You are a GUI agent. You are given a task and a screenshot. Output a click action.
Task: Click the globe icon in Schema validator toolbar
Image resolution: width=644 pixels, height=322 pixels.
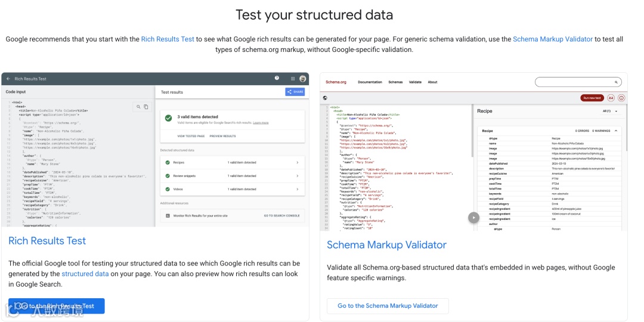click(325, 98)
